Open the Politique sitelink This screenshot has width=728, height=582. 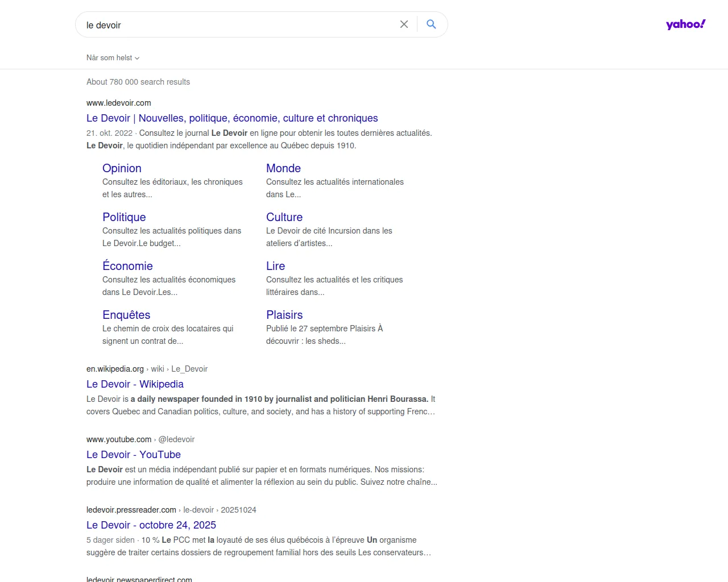pyautogui.click(x=124, y=217)
